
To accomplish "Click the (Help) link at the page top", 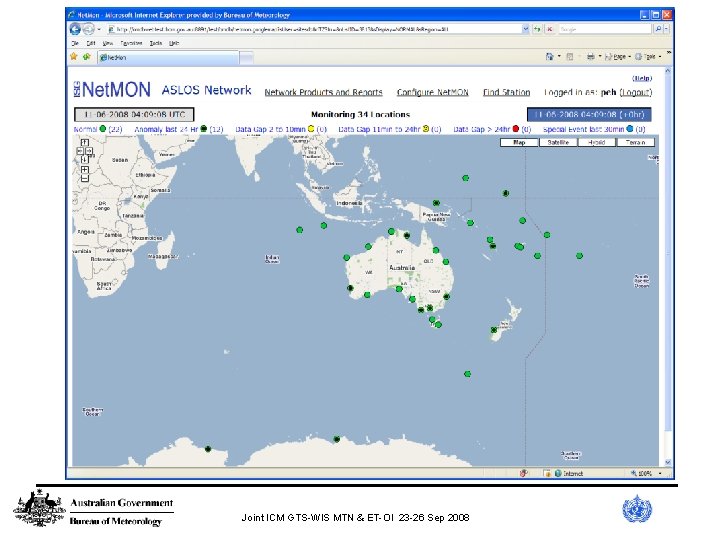I will click(642, 79).
